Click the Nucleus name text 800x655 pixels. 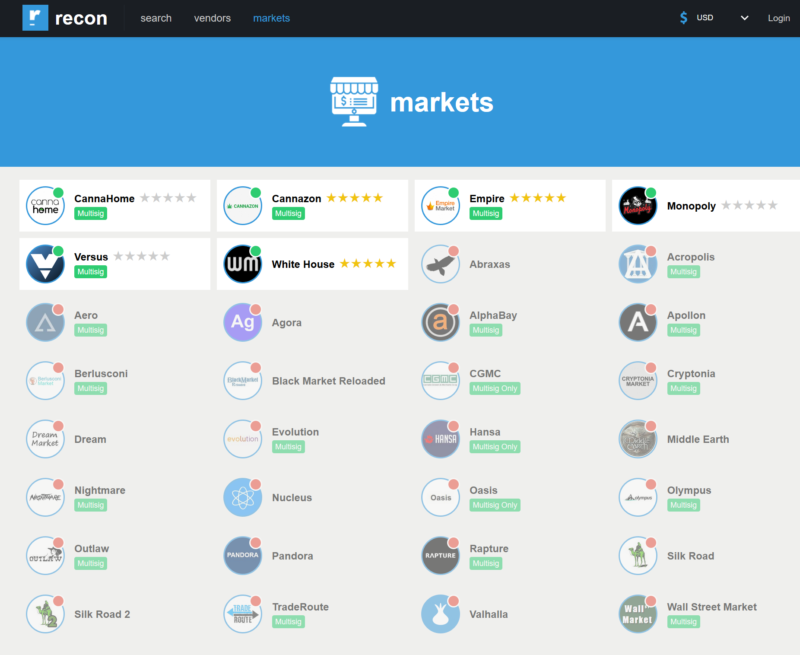pos(292,498)
